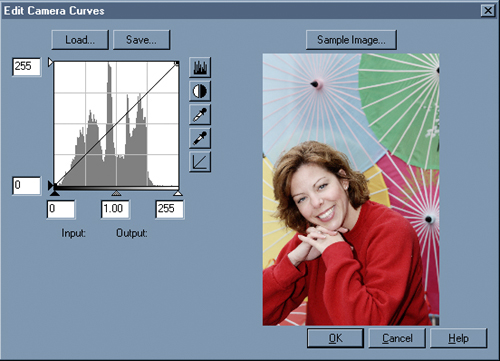Click the black input level slider triangle
Image resolution: width=500 pixels, height=361 pixels.
pos(55,193)
